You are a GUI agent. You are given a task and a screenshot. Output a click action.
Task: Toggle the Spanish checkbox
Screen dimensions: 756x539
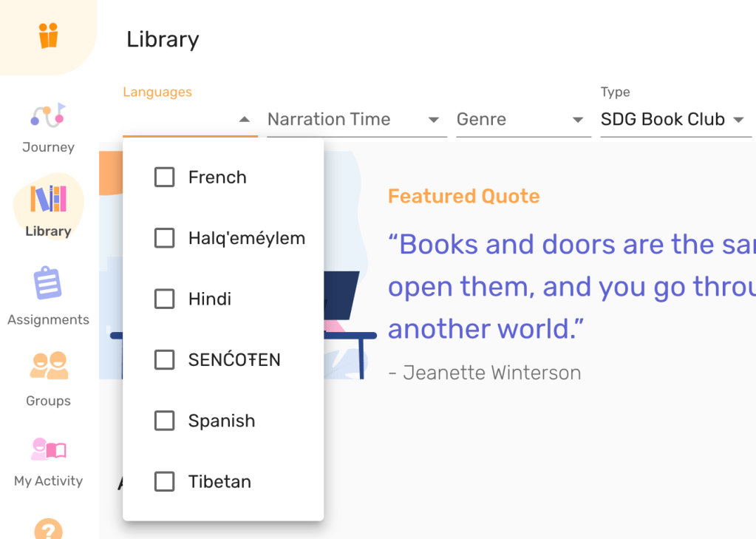tap(164, 421)
